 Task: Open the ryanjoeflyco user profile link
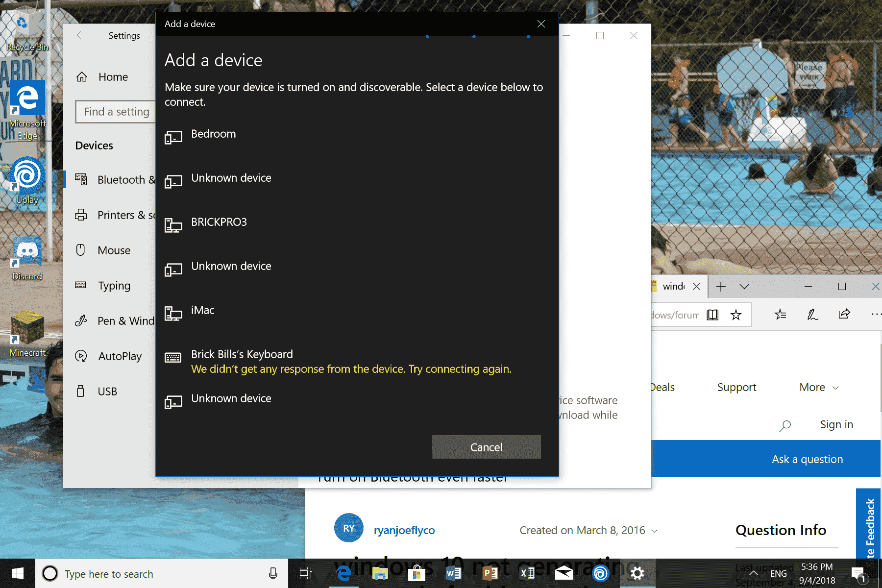[404, 530]
